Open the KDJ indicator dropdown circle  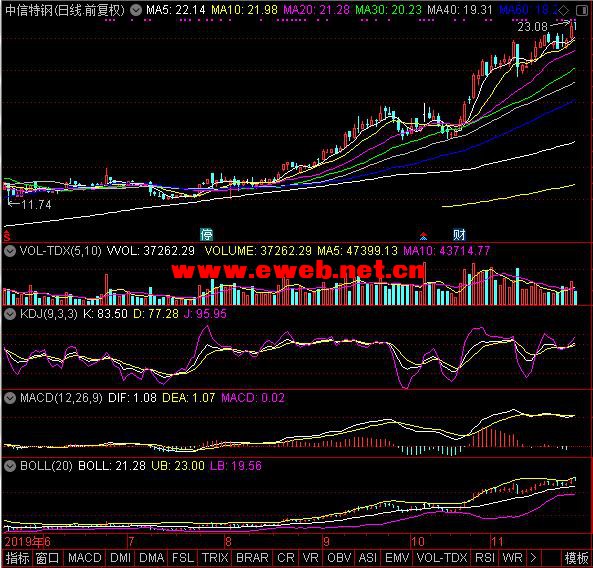10,313
